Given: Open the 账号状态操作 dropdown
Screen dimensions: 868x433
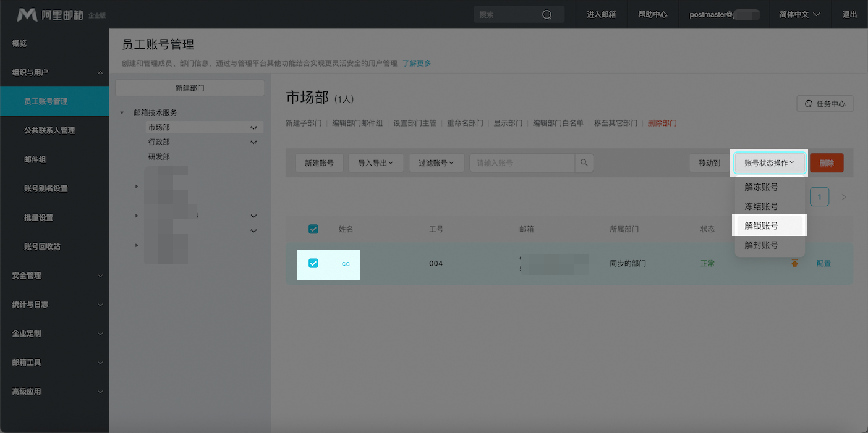Looking at the screenshot, I should click(x=769, y=163).
